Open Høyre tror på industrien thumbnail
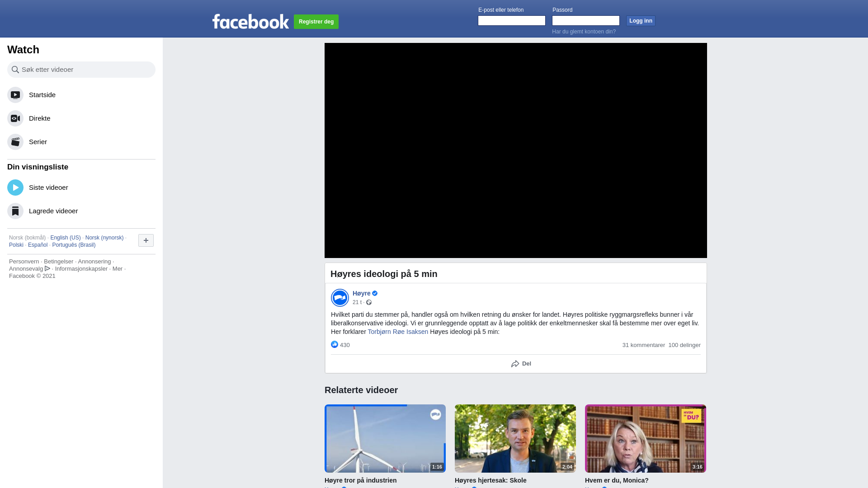Image resolution: width=868 pixels, height=488 pixels. coord(385,438)
